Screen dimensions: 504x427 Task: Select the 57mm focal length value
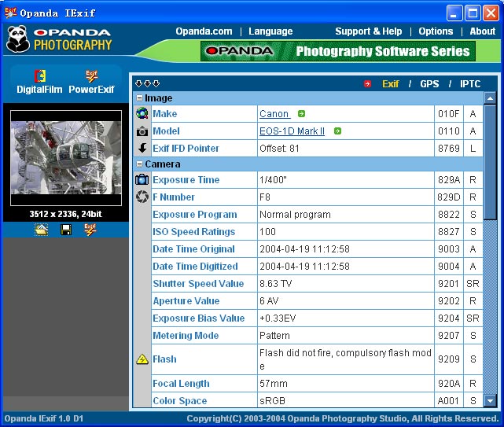(x=273, y=384)
